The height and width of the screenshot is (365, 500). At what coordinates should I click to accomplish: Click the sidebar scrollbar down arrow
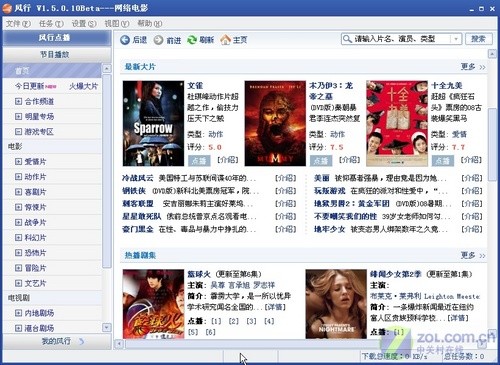(x=106, y=328)
